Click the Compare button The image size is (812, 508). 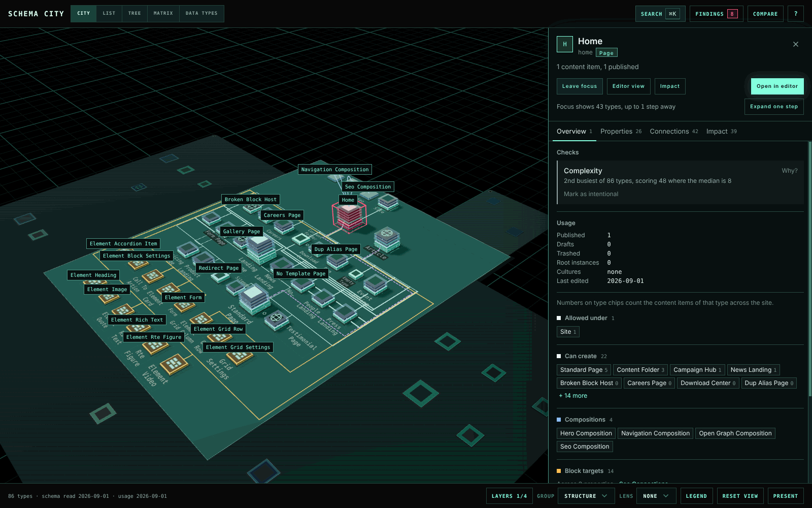click(765, 14)
